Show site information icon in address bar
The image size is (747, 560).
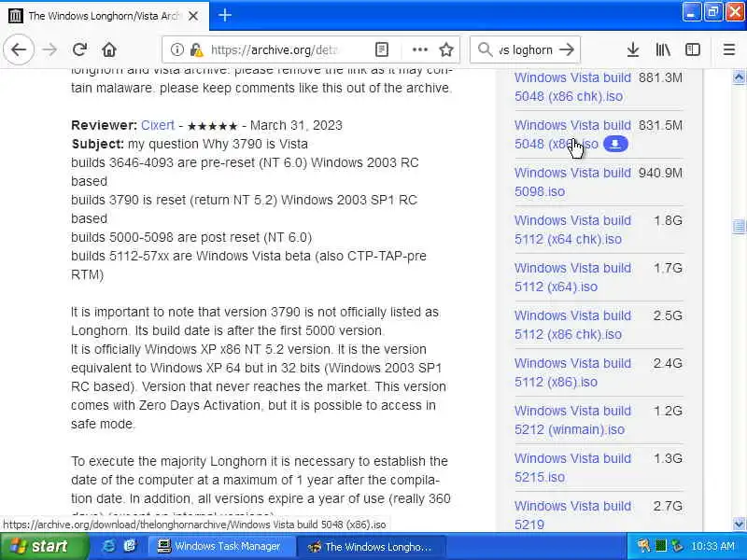tap(176, 49)
